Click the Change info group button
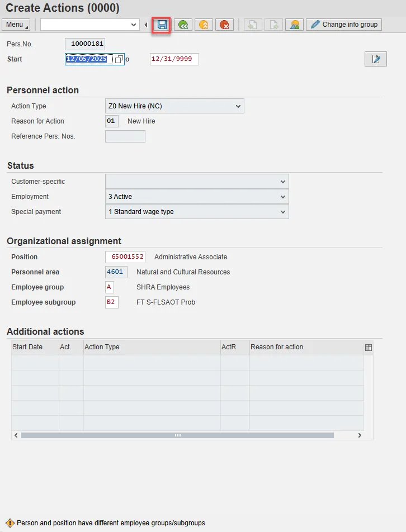The image size is (406, 532). pyautogui.click(x=344, y=25)
